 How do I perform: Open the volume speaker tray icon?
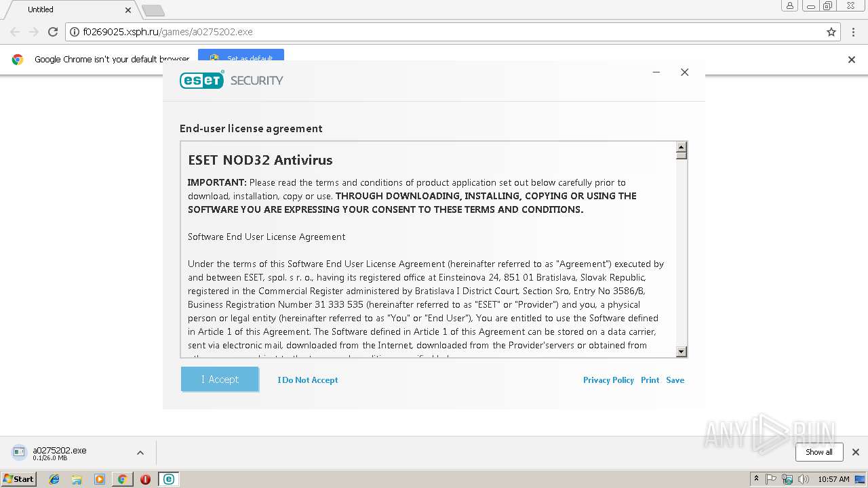[804, 479]
